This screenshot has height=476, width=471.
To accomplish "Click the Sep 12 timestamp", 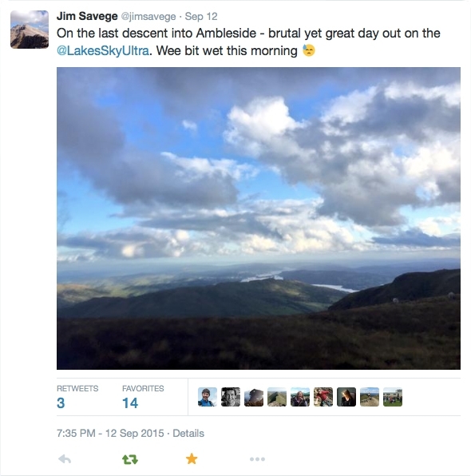I will click(x=201, y=17).
